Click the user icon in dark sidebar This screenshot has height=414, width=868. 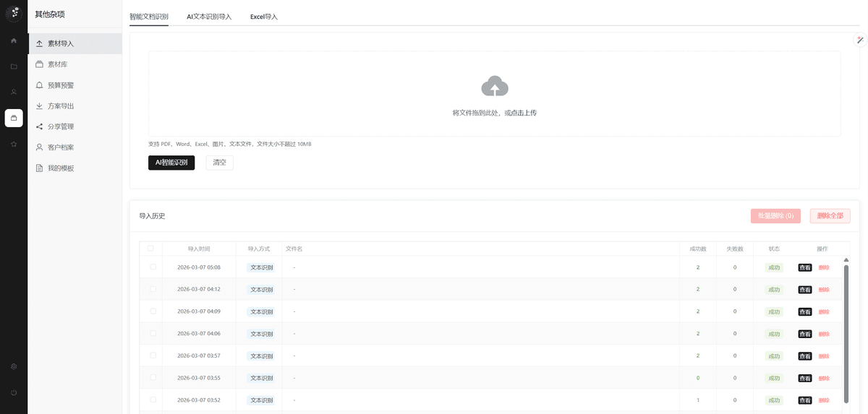[14, 92]
